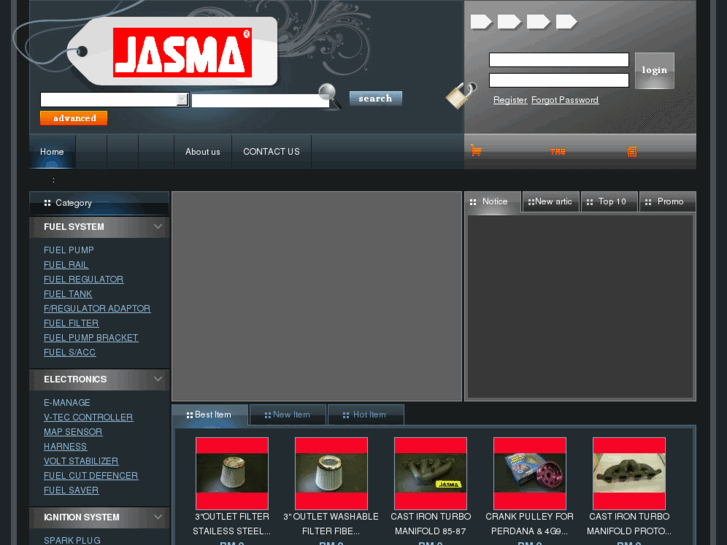The width and height of the screenshot is (727, 545).
Task: Open the About us page
Action: tap(203, 152)
